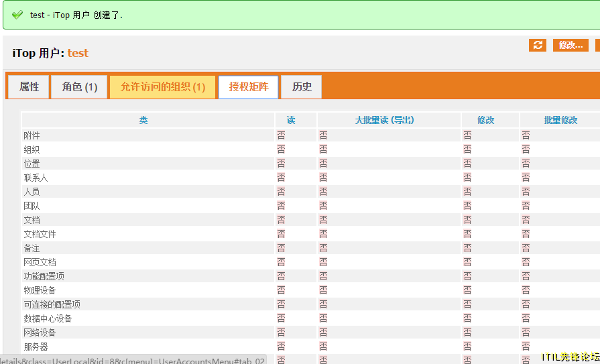Viewport: 600px width, 364px height.
Task: Click 否 in 修改 column for 团队
Action: click(468, 206)
